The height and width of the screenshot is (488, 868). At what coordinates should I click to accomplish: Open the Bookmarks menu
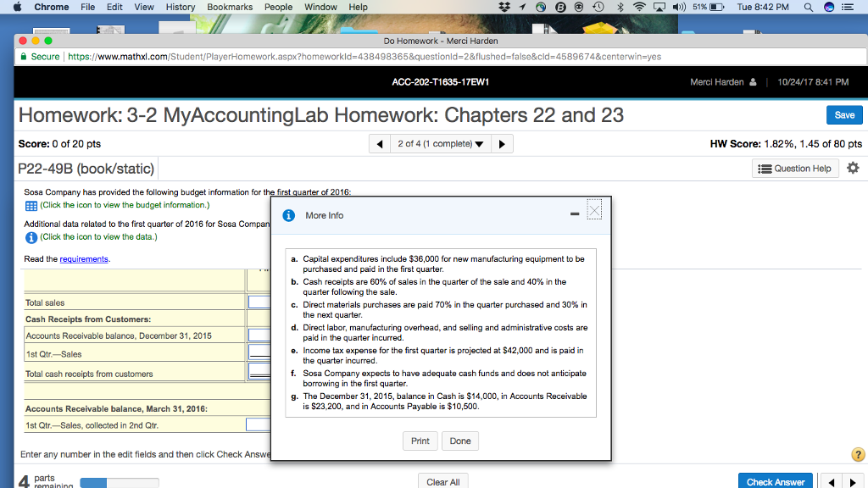point(230,7)
